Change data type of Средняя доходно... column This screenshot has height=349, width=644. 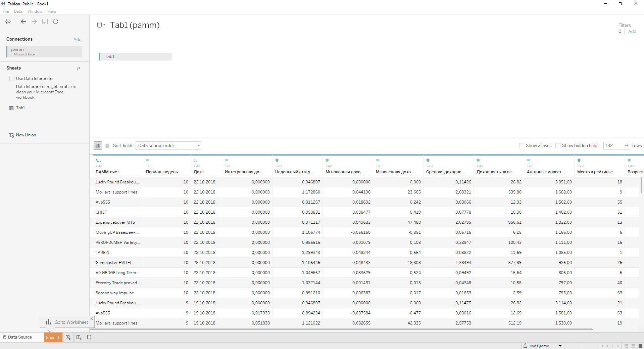tap(428, 160)
